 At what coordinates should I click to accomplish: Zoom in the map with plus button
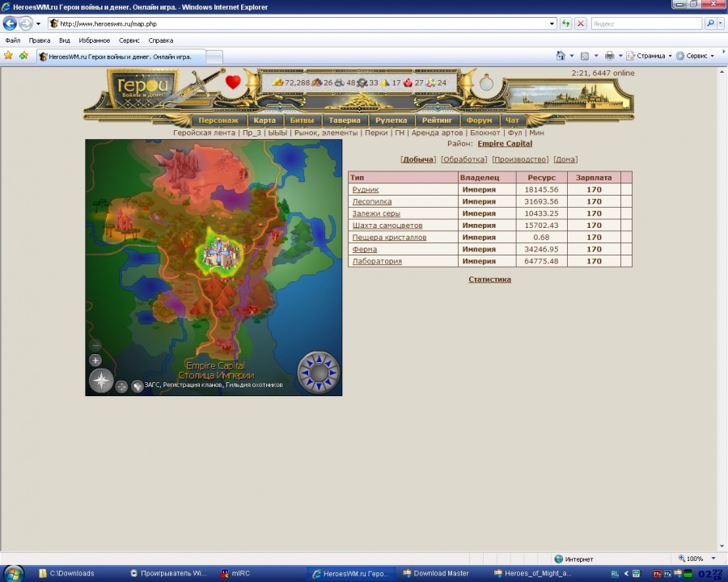(95, 360)
